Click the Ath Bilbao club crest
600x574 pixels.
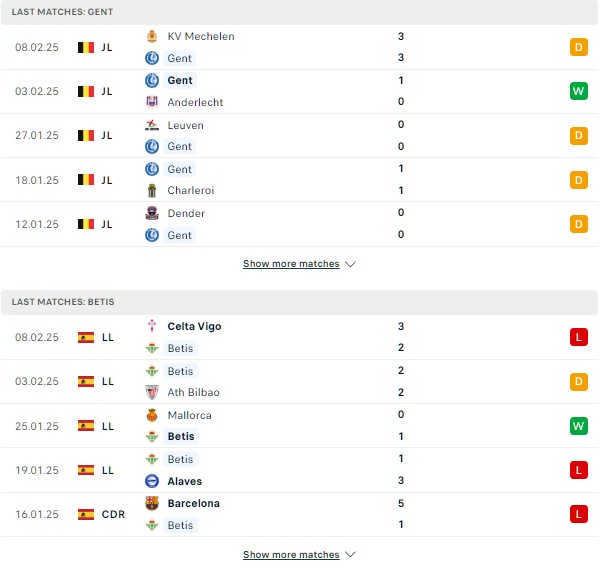(x=152, y=392)
